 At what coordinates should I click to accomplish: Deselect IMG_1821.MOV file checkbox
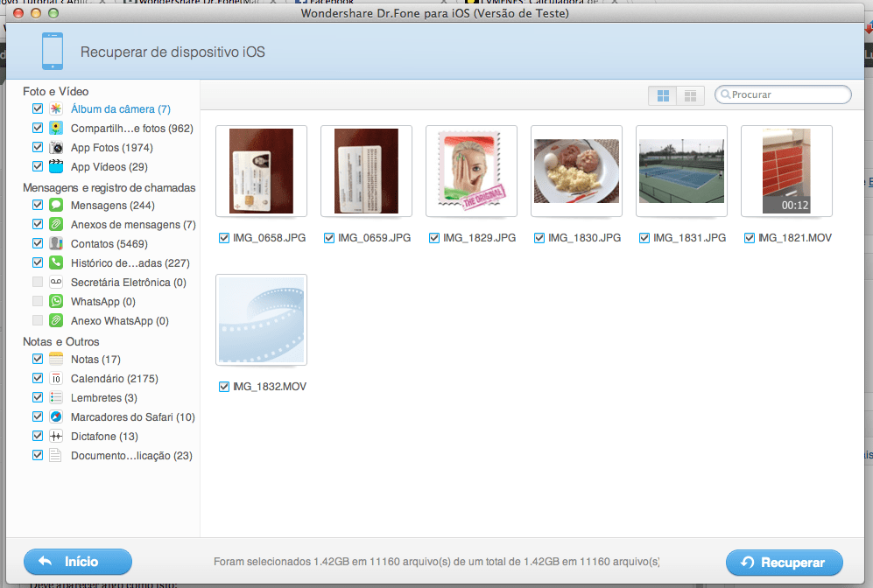(x=750, y=238)
